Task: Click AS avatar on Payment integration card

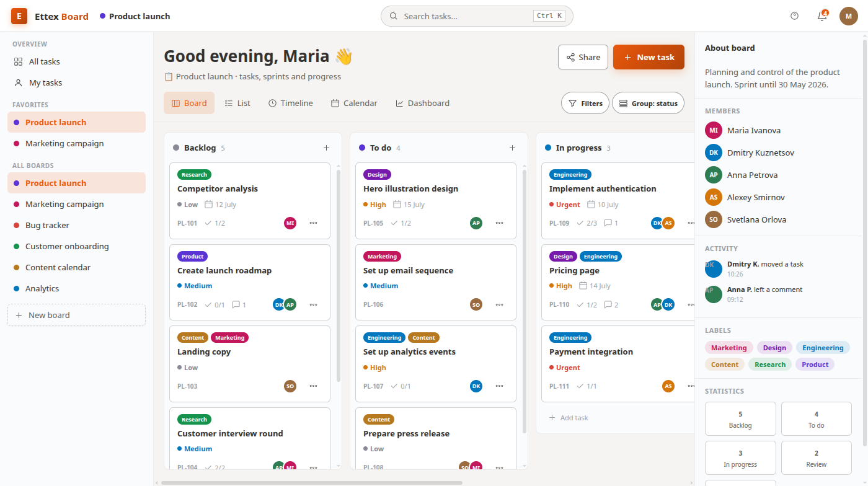Action: point(668,386)
